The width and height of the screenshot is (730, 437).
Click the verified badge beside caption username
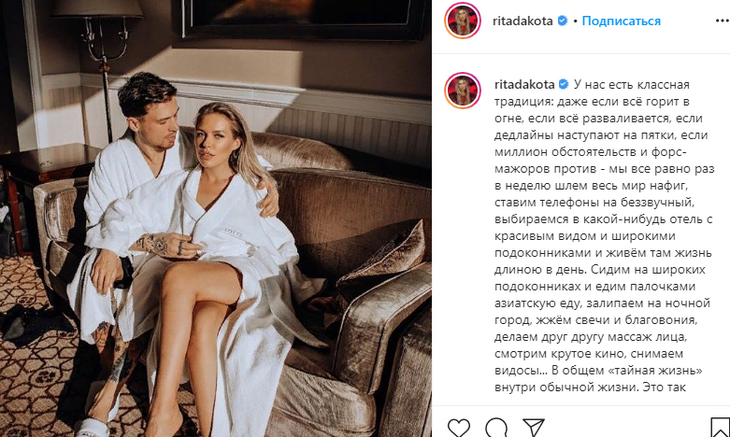tap(563, 85)
